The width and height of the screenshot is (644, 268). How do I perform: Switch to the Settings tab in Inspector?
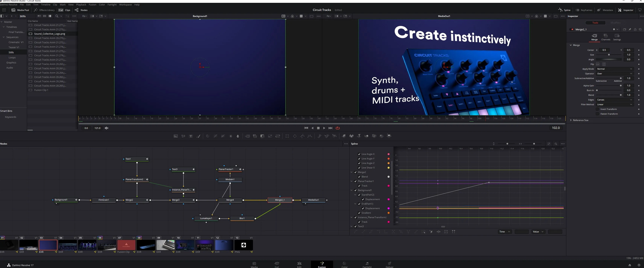[617, 37]
